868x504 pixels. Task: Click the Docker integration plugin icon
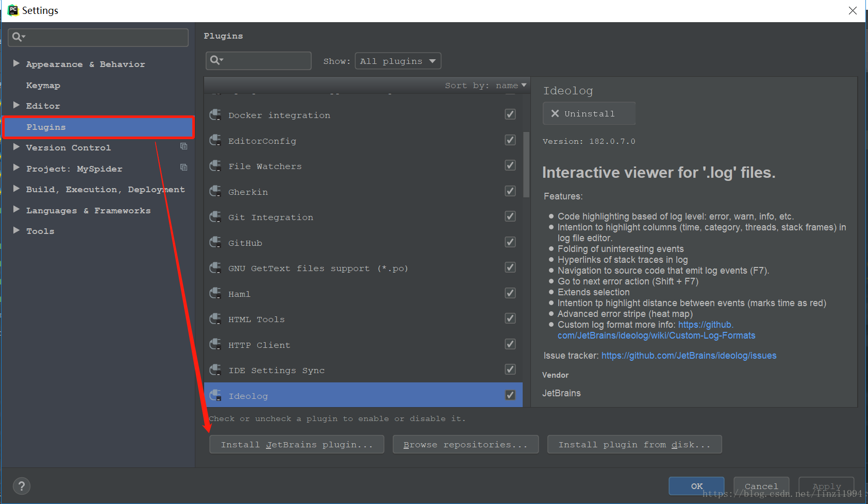[x=215, y=115]
